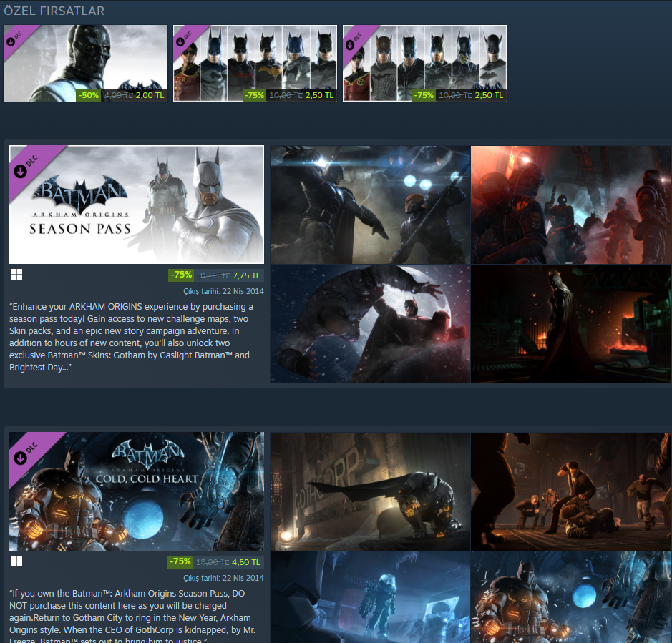Click Windows platform icon under Cold, Cold Heart
This screenshot has width=672, height=643.
pyautogui.click(x=16, y=561)
